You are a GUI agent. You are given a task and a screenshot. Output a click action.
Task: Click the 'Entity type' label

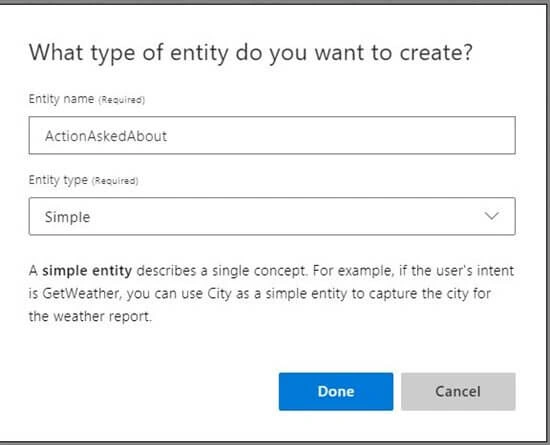58,180
